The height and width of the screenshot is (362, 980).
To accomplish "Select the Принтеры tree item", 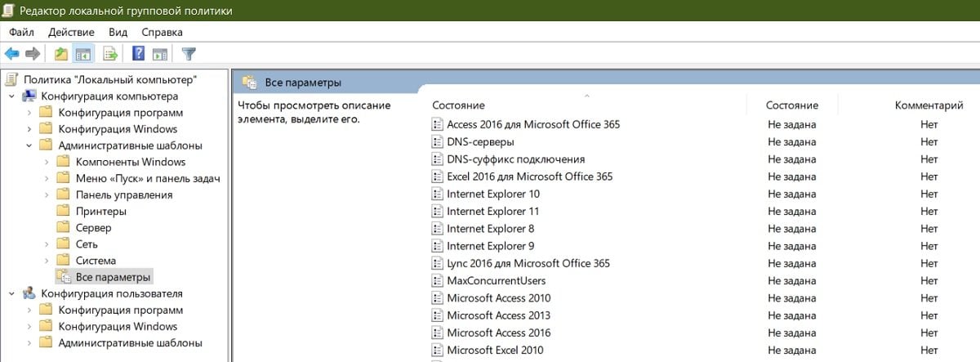I will tap(100, 211).
